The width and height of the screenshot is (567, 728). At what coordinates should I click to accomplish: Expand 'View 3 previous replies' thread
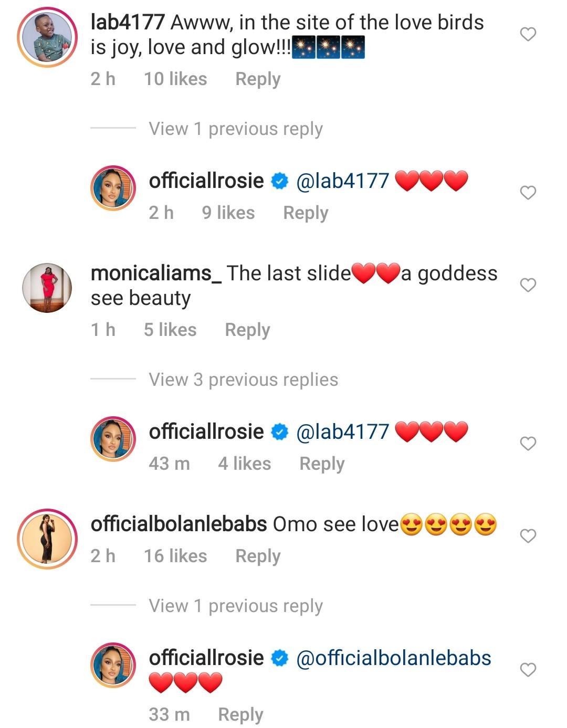pyautogui.click(x=243, y=379)
